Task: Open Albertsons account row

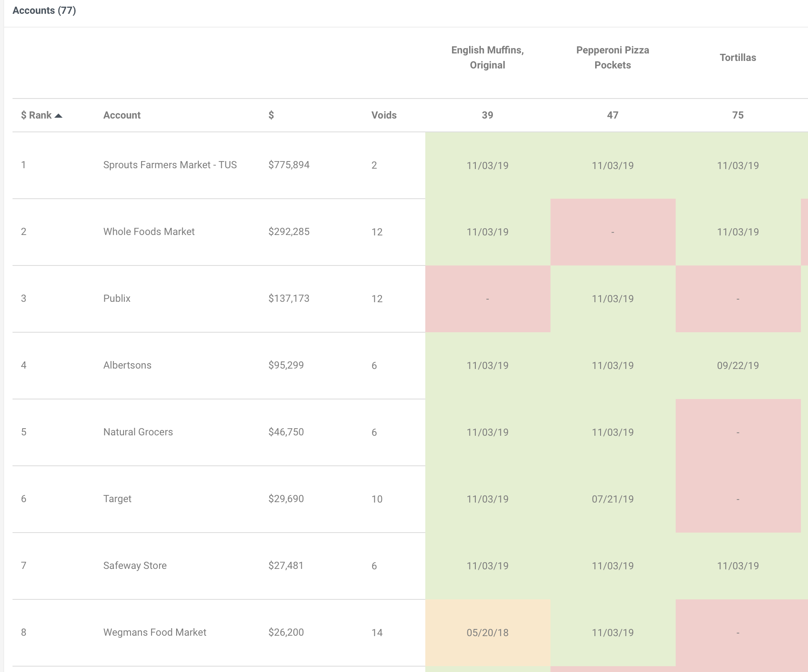Action: click(219, 366)
